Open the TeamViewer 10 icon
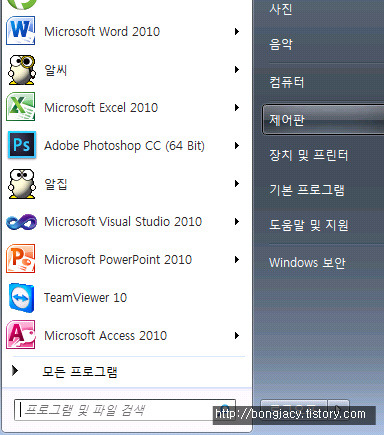The image size is (384, 435). click(x=22, y=298)
